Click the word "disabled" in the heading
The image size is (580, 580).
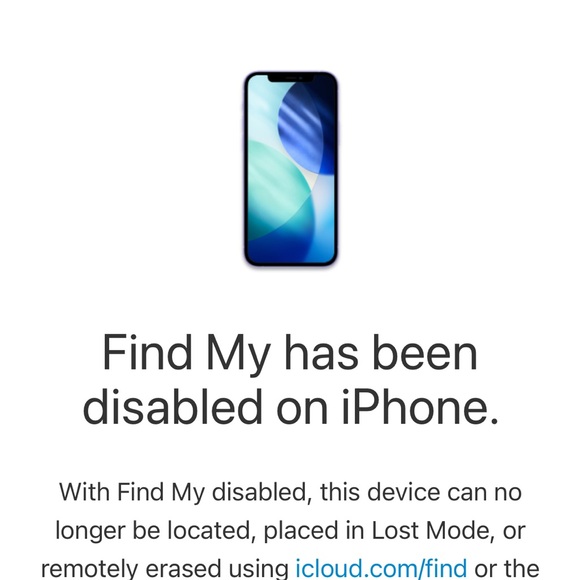(173, 407)
